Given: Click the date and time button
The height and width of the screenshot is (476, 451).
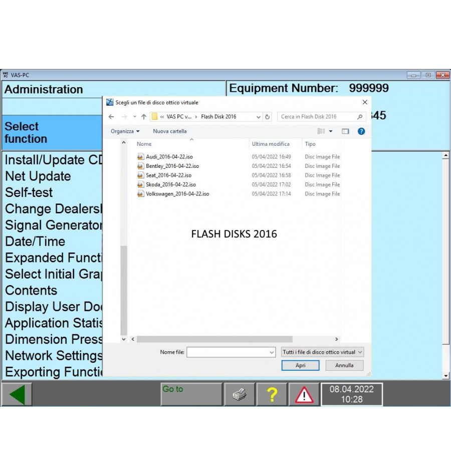Looking at the screenshot, I should point(352,394).
